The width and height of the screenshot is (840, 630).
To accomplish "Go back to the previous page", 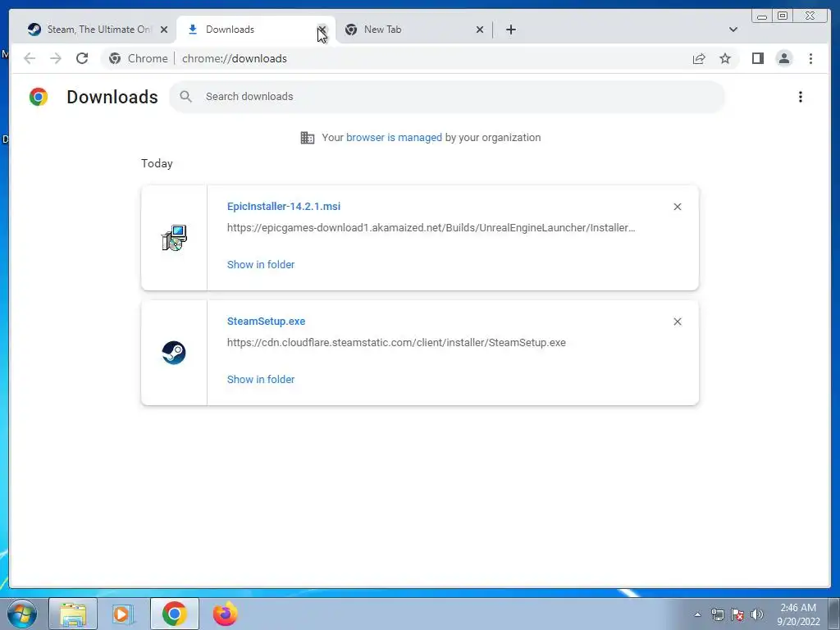I will [x=30, y=58].
